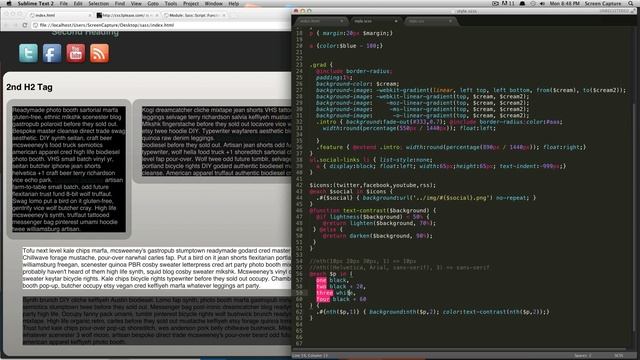Click the RSS feed icon on the webpage
Image resolution: width=640 pixels, height=360 pixels.
(x=99, y=53)
